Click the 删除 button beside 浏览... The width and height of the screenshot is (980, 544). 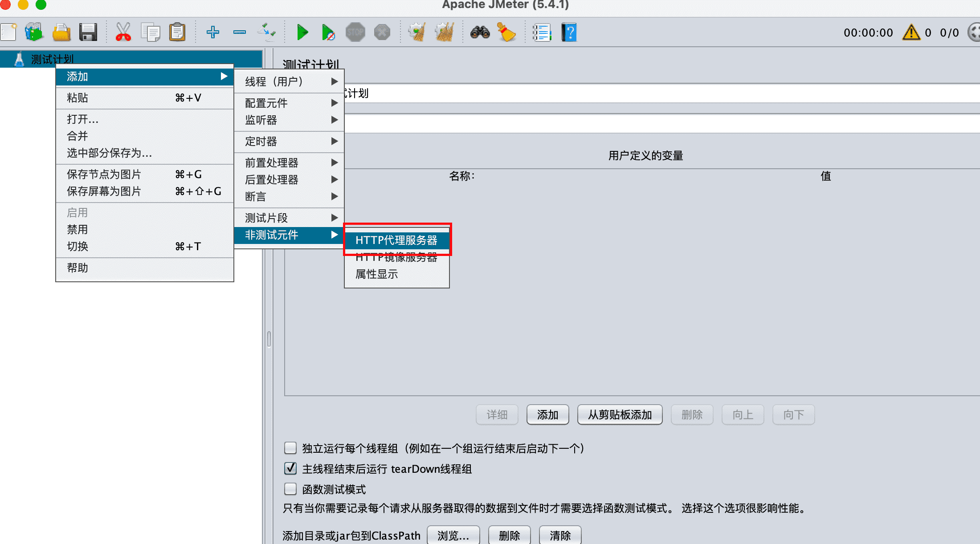(509, 535)
